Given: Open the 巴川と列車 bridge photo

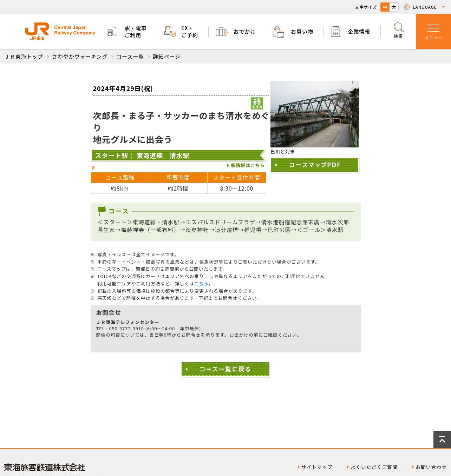Looking at the screenshot, I should (x=315, y=114).
